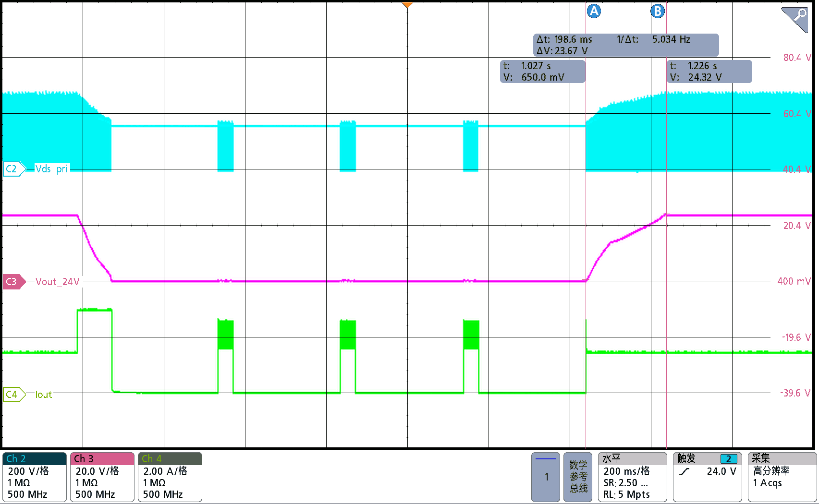Click the orange trigger position marker
The width and height of the screenshot is (819, 504).
(x=407, y=5)
